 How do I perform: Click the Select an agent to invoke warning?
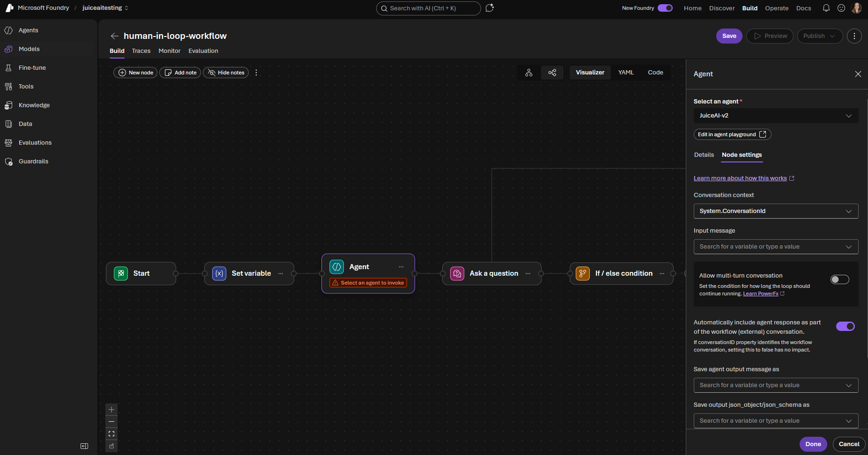pos(368,283)
